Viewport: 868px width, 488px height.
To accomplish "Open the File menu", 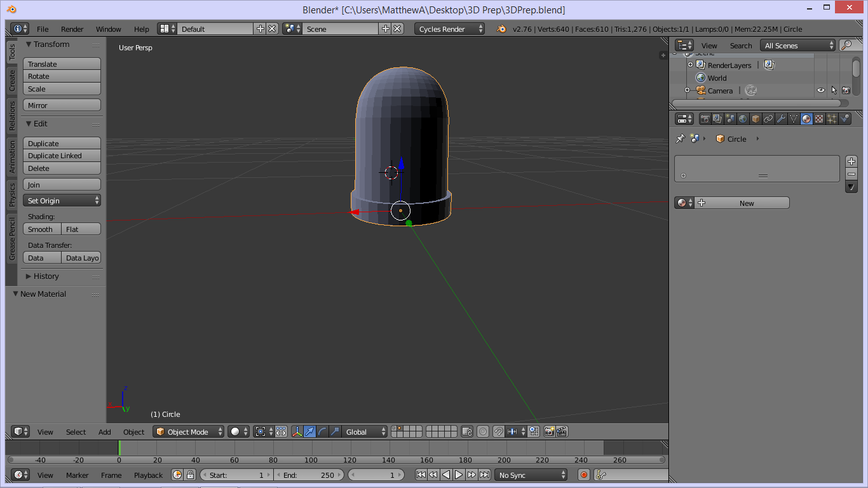I will 43,29.
